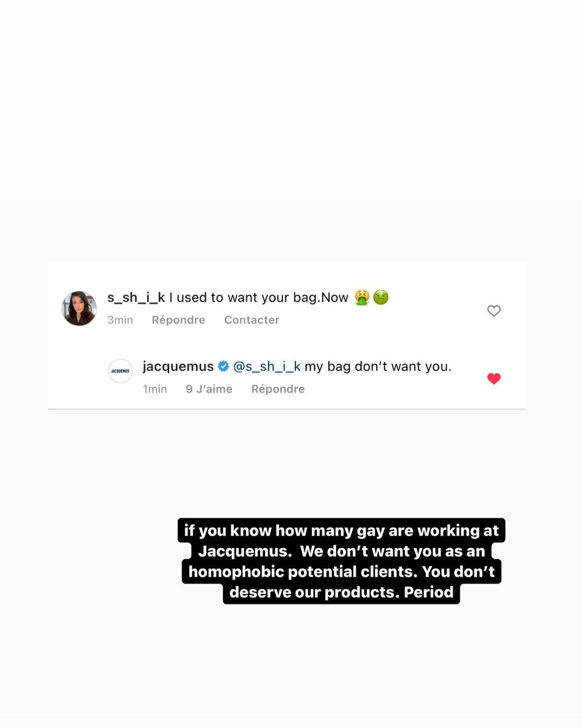Click the green nauseated face emoji
The image size is (582, 728).
coord(381,298)
